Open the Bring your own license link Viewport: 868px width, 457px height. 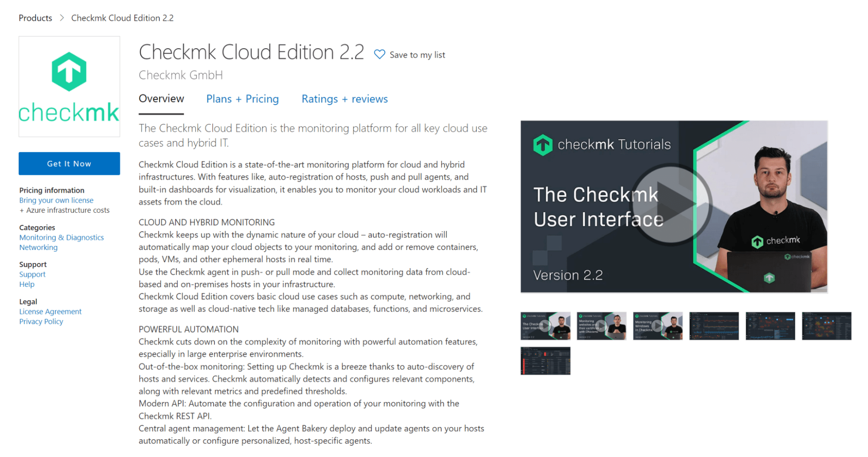point(56,200)
